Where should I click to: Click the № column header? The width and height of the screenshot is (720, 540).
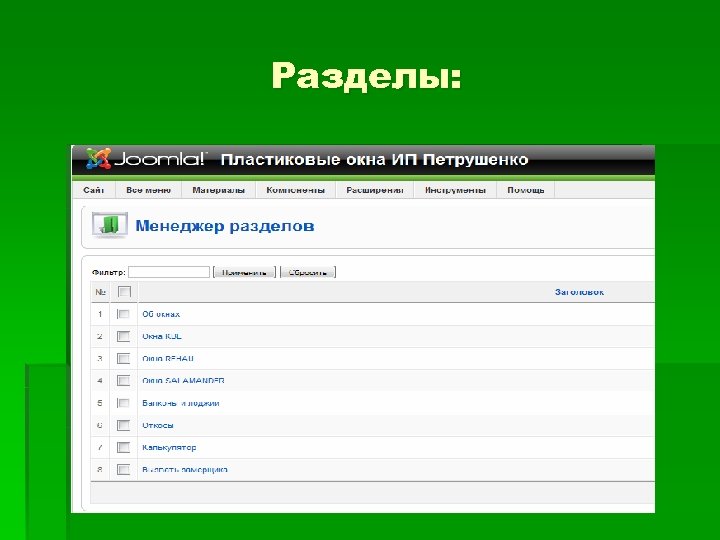coord(101,292)
